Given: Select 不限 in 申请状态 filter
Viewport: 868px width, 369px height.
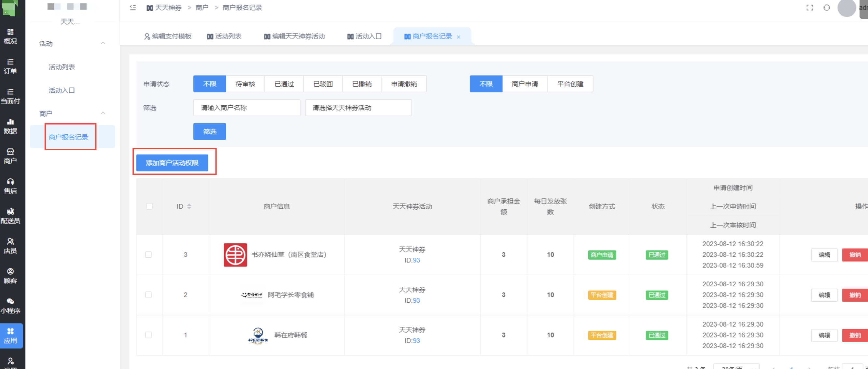Looking at the screenshot, I should [210, 84].
